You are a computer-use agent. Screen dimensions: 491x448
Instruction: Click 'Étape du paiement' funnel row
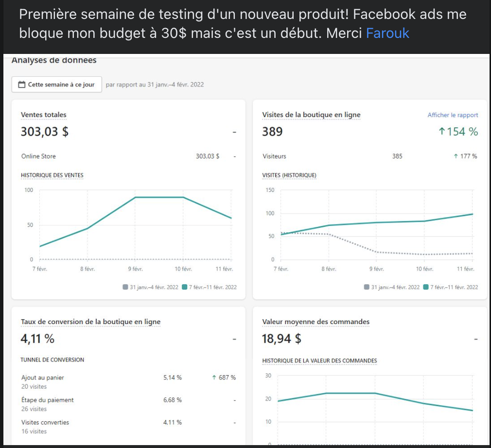[x=48, y=400]
